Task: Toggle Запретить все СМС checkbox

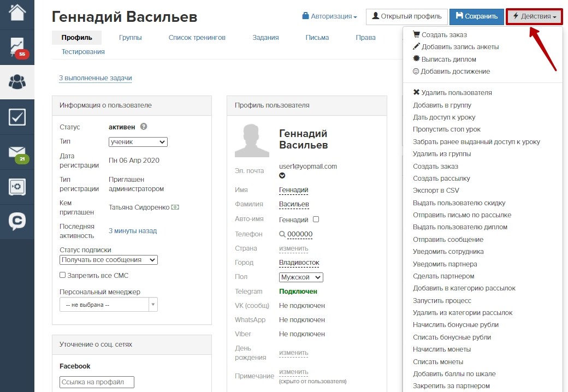Action: pos(63,275)
